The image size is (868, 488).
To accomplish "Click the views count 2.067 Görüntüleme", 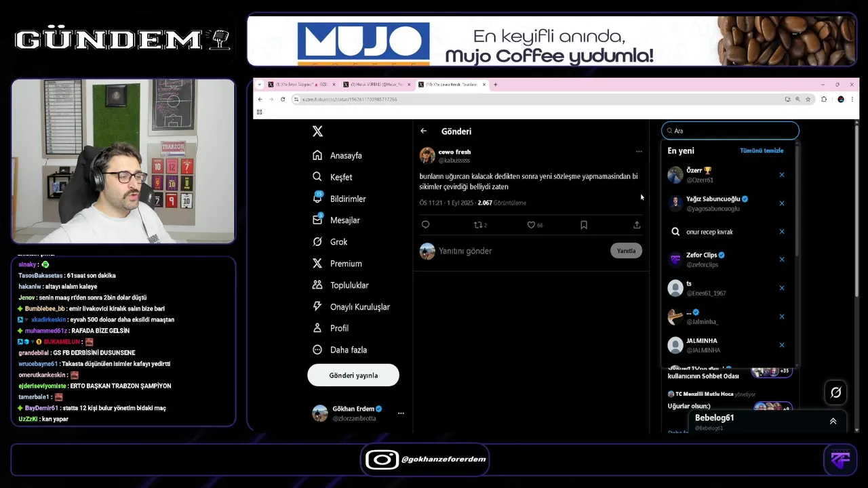I will pos(502,203).
